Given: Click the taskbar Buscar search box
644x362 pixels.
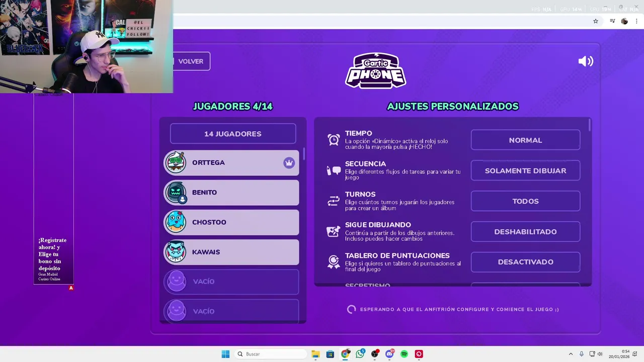Looking at the screenshot, I should tap(271, 354).
